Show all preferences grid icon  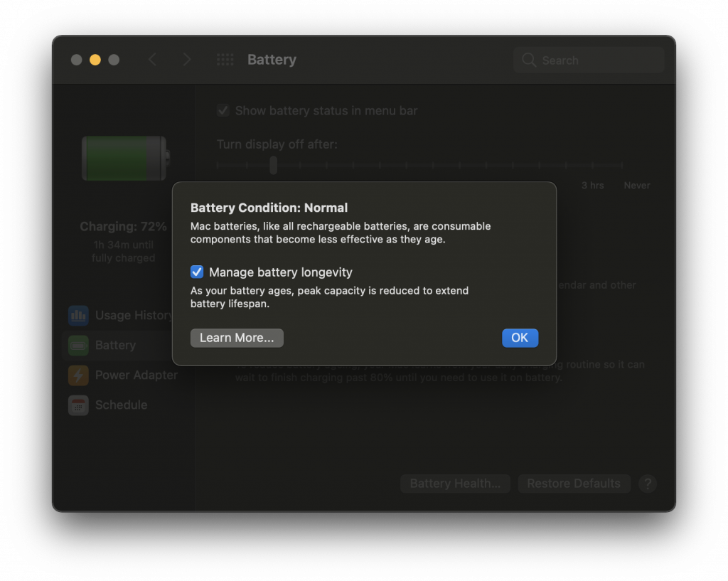[x=225, y=60]
